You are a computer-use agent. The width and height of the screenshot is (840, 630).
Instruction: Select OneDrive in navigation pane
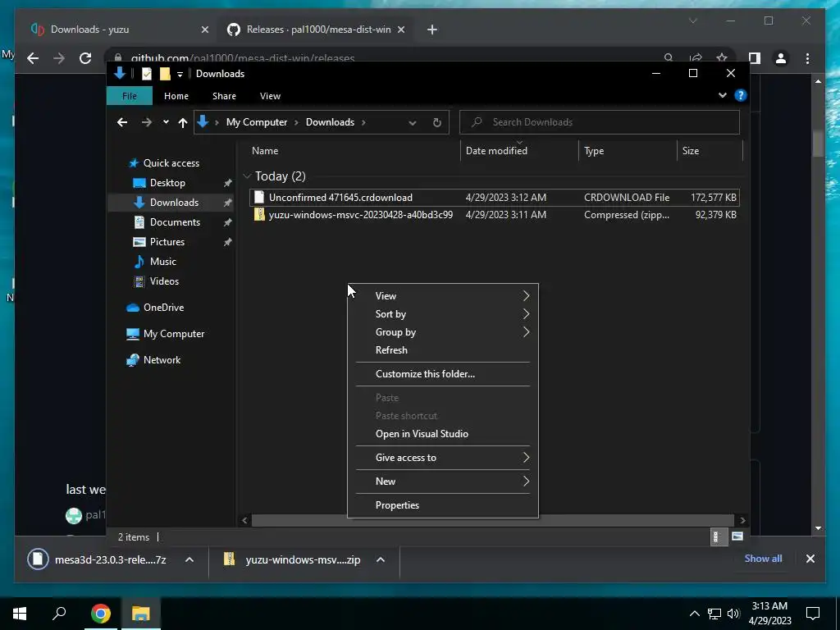163,308
